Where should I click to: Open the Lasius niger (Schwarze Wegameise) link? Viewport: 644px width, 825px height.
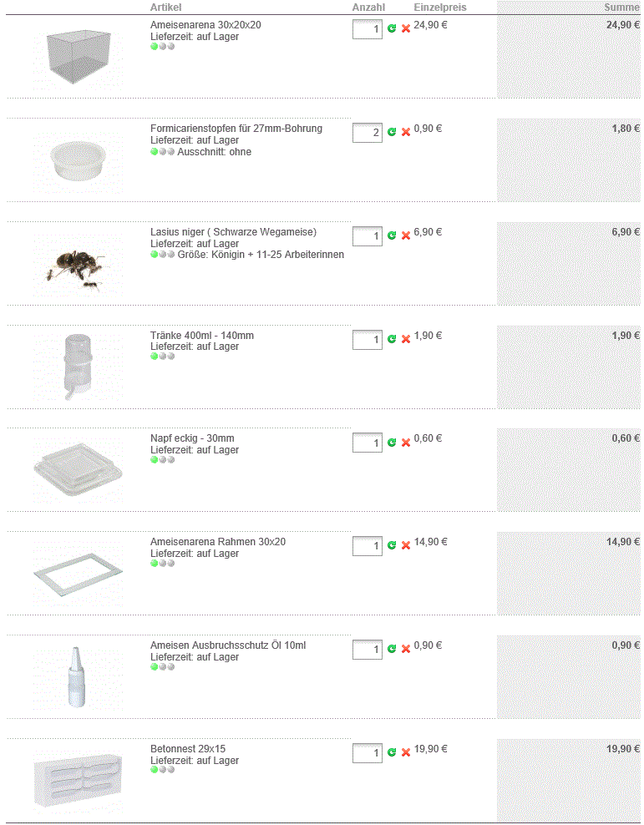click(x=233, y=232)
